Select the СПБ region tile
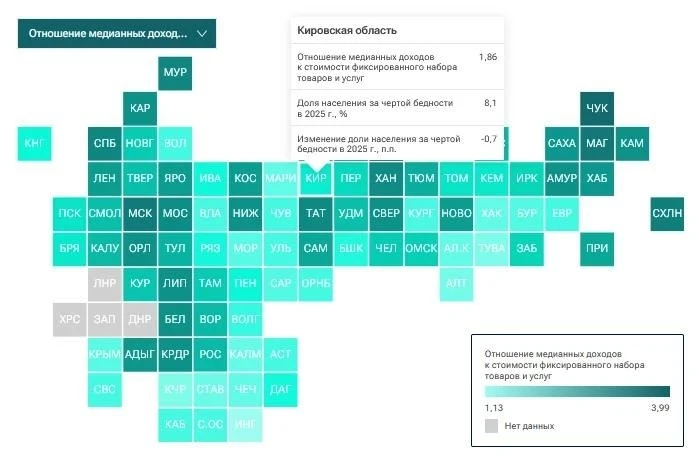699x459 pixels. point(105,143)
